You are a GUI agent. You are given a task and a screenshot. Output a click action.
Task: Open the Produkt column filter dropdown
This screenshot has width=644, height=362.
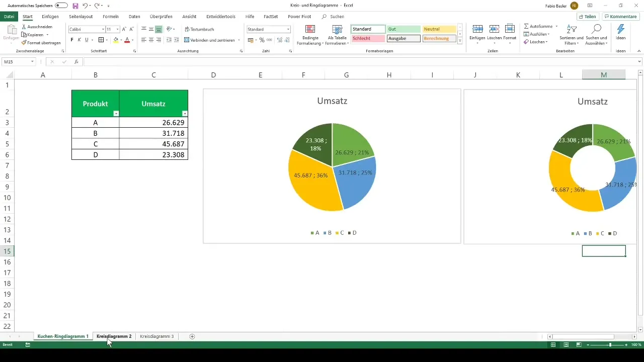coord(116,114)
